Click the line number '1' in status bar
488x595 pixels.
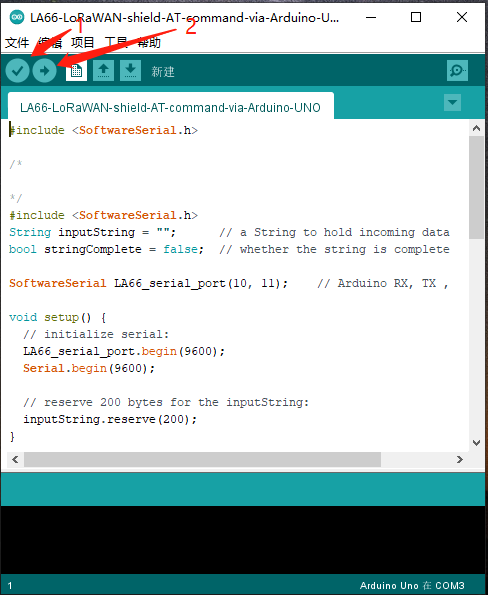(x=10, y=586)
